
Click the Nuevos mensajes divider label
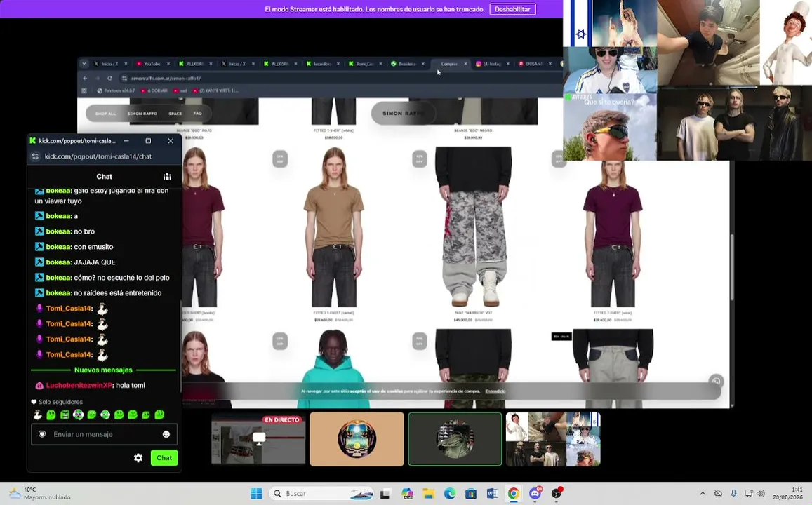click(x=103, y=370)
